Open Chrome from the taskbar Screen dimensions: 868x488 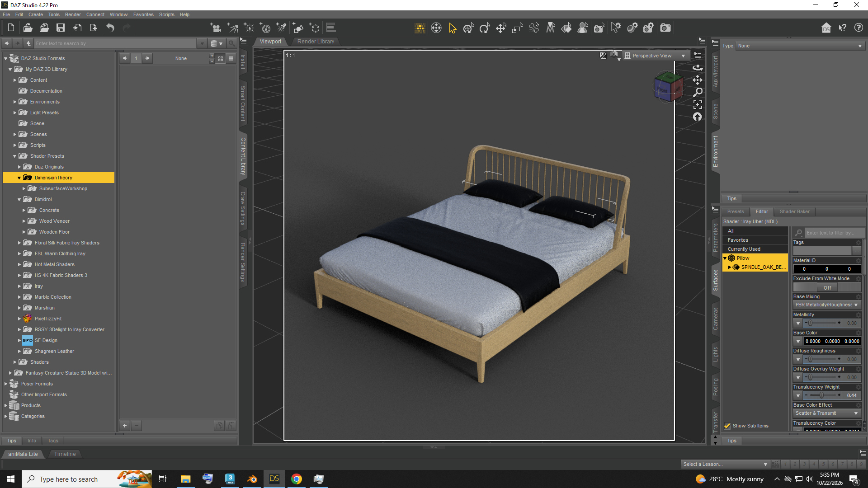[x=297, y=479]
